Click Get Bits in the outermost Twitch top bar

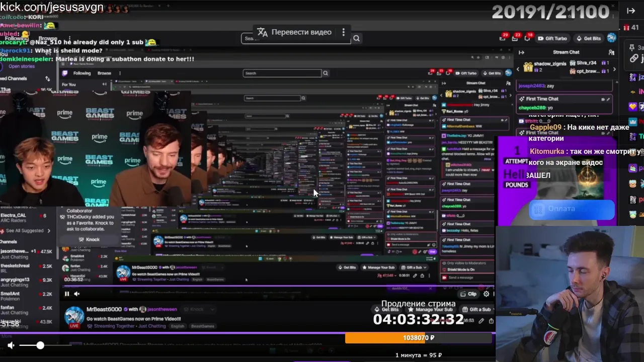tap(589, 38)
